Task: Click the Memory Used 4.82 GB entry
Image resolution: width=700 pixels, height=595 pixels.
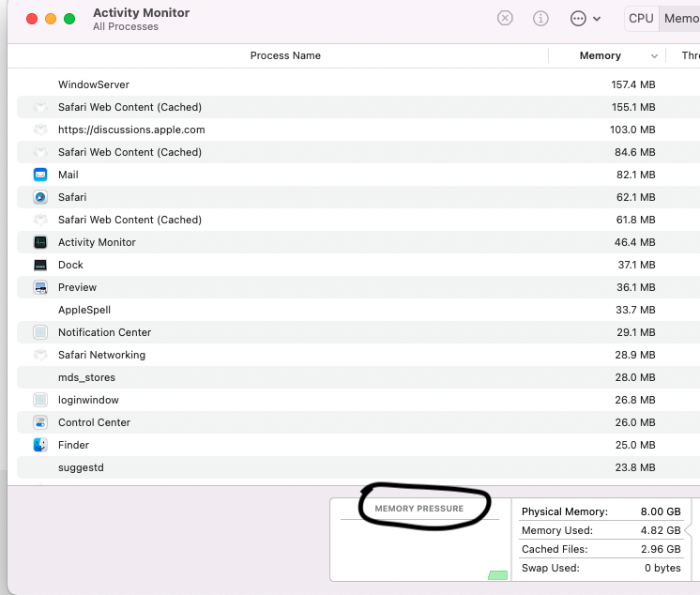Action: 601,530
